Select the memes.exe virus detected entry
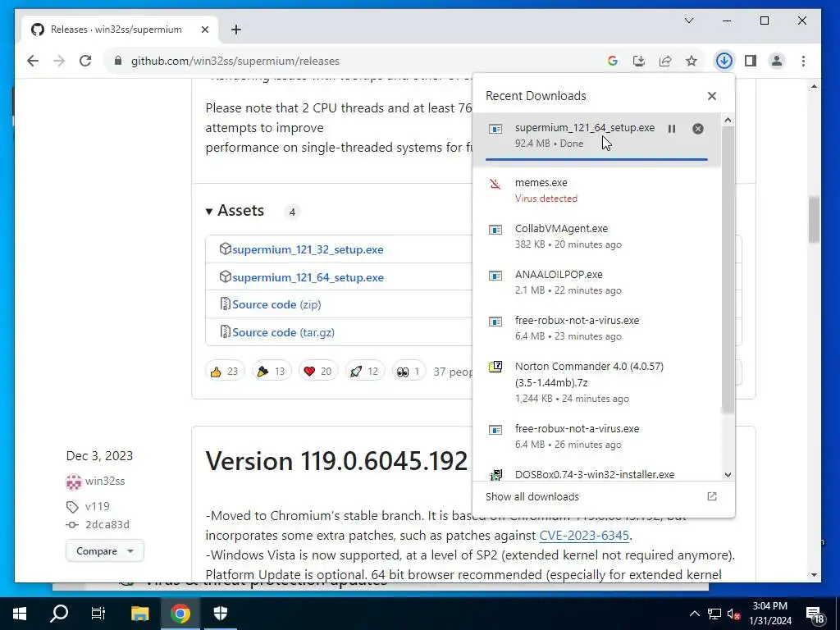This screenshot has height=630, width=840. click(597, 190)
